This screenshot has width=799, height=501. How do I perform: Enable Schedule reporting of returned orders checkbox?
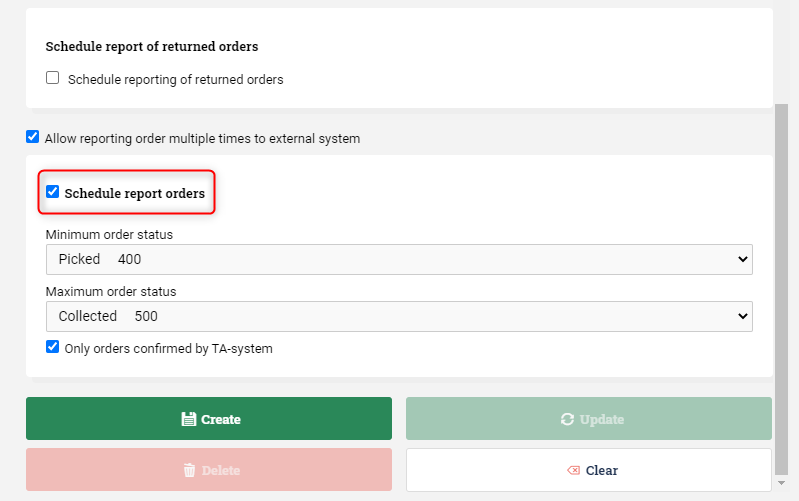tap(52, 77)
